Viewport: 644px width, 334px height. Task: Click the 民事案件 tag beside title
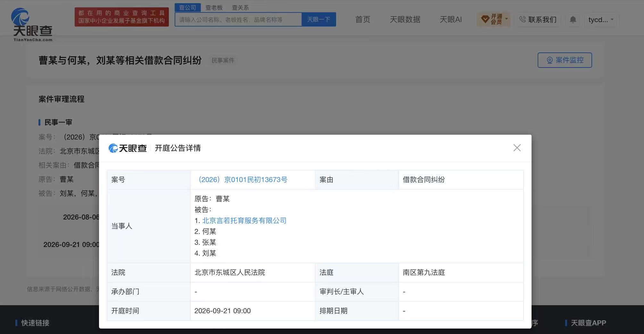pos(223,60)
